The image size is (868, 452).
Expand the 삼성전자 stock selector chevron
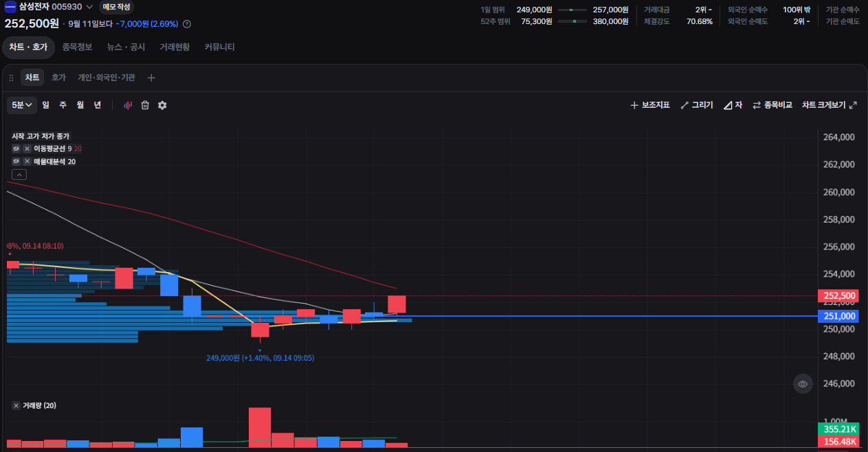89,7
